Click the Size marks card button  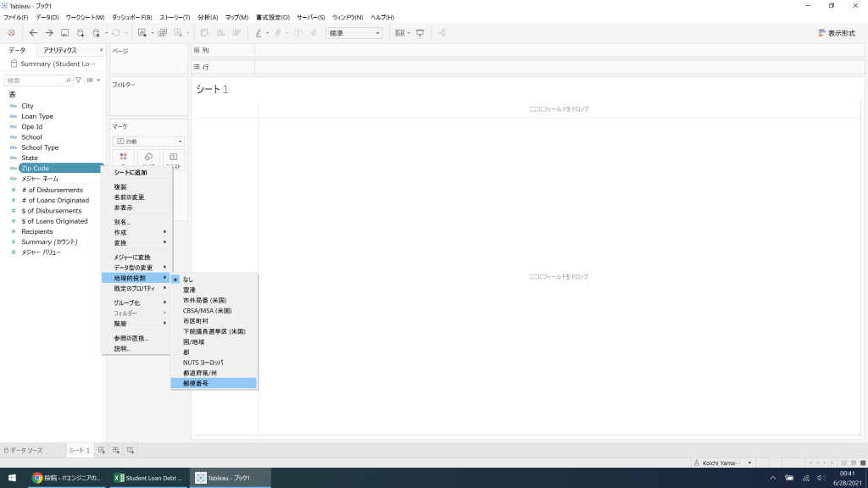(148, 158)
